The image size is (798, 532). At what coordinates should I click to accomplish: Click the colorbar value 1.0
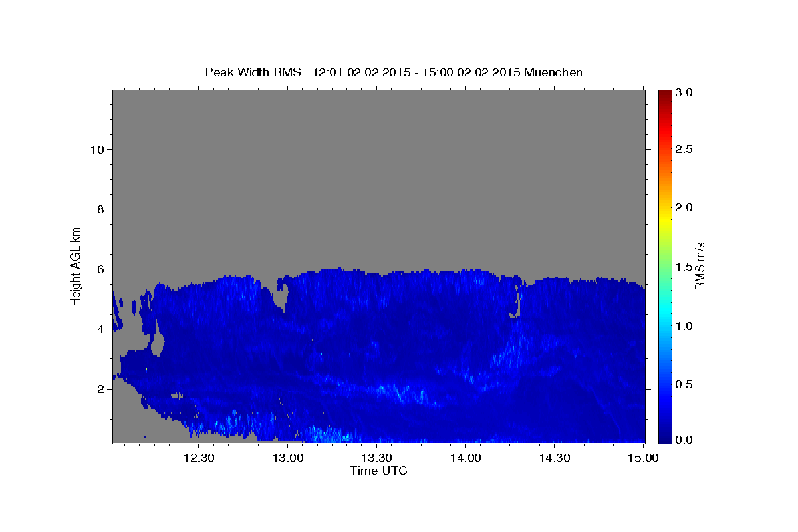click(684, 326)
